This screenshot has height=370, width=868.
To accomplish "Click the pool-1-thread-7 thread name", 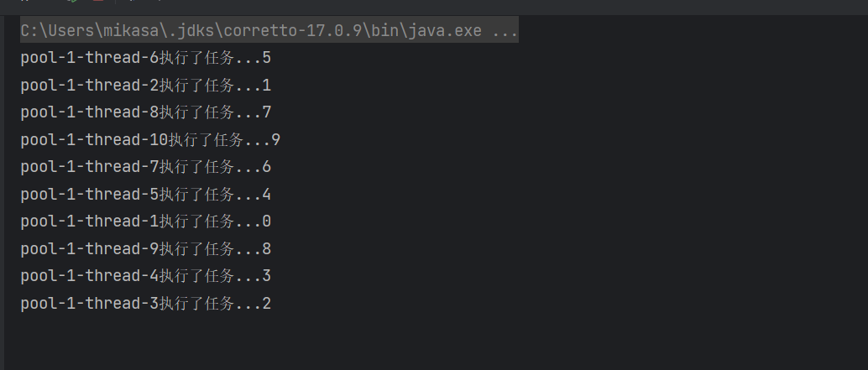I will coord(90,167).
